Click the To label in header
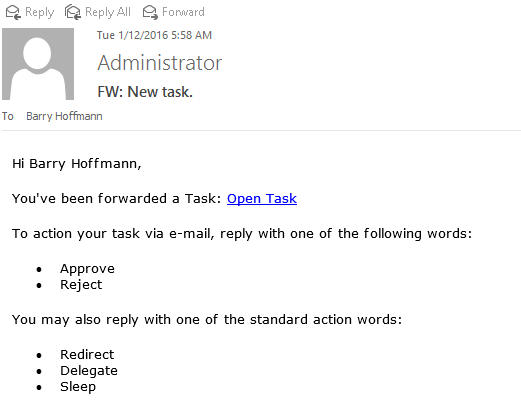 point(8,116)
